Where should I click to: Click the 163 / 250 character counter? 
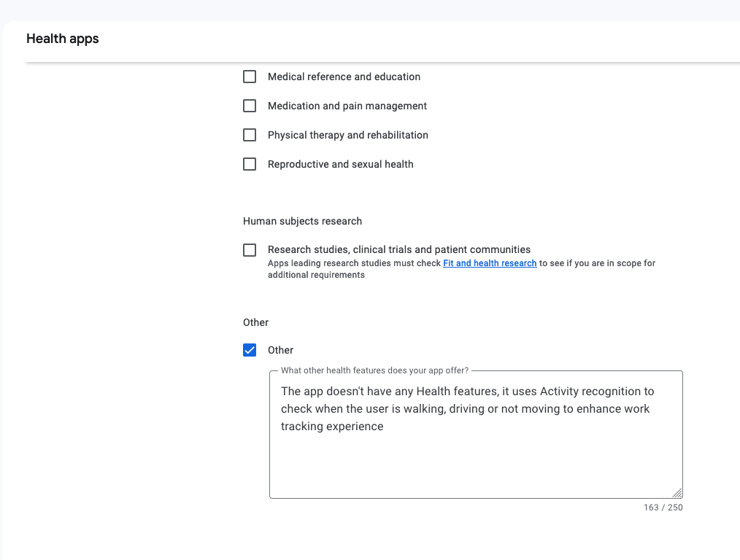tap(663, 507)
